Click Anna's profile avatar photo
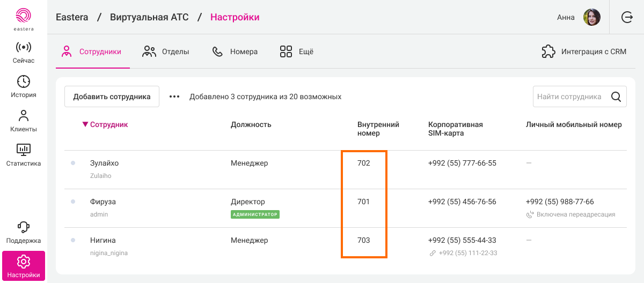This screenshot has height=283, width=644. tap(591, 17)
